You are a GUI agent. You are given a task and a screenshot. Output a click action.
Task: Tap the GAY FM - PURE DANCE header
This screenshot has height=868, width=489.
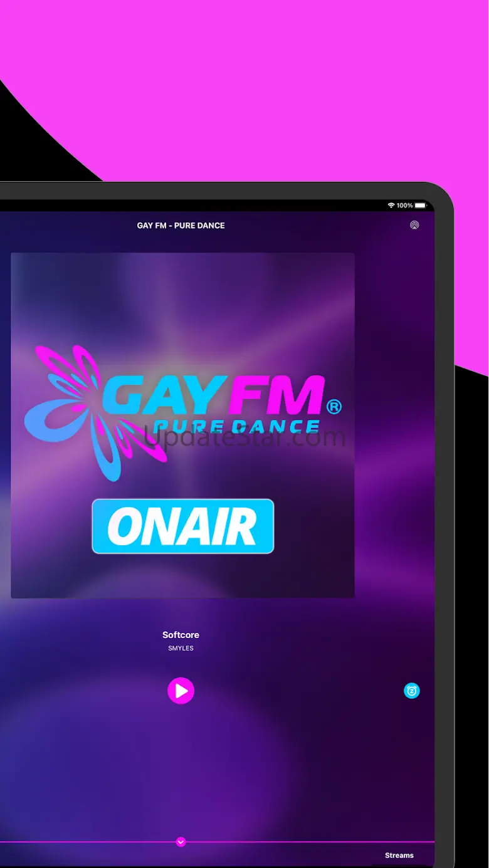point(181,225)
